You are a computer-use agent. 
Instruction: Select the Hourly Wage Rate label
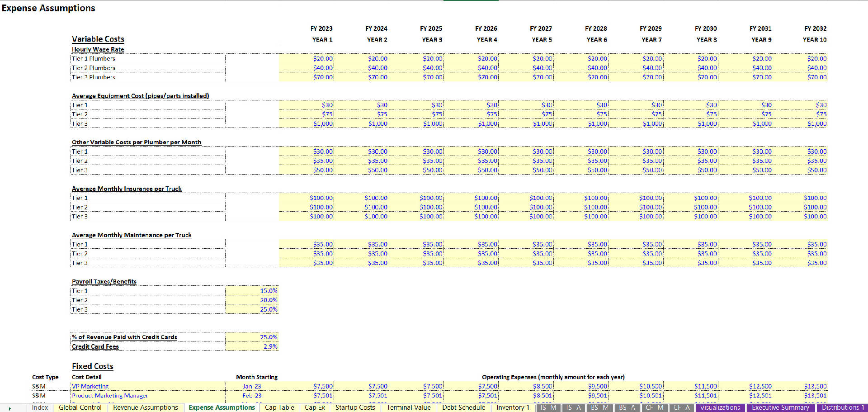[98, 49]
